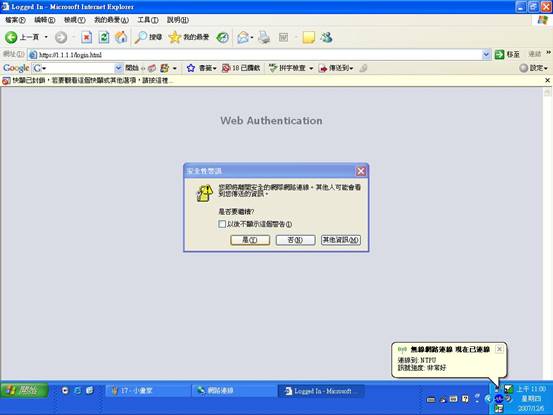Open the address bar dropdown arrow

(486, 54)
